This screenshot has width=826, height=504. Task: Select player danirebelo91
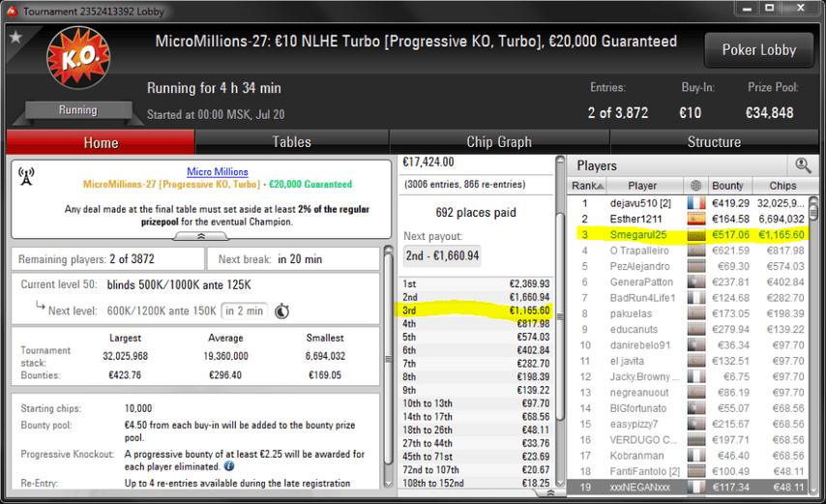(x=688, y=345)
